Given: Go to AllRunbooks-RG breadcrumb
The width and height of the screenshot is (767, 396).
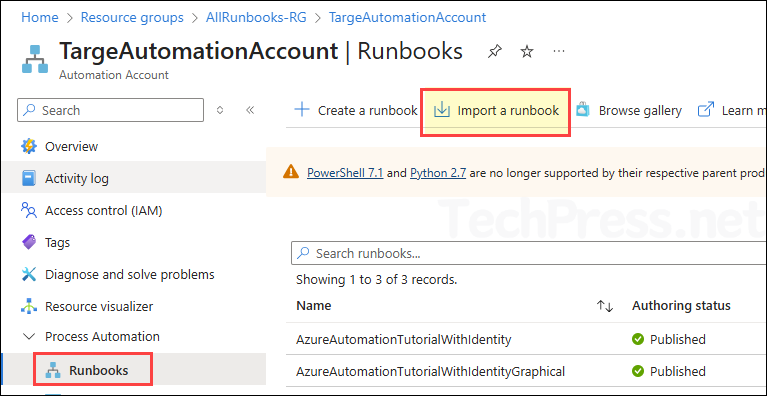Looking at the screenshot, I should [256, 18].
